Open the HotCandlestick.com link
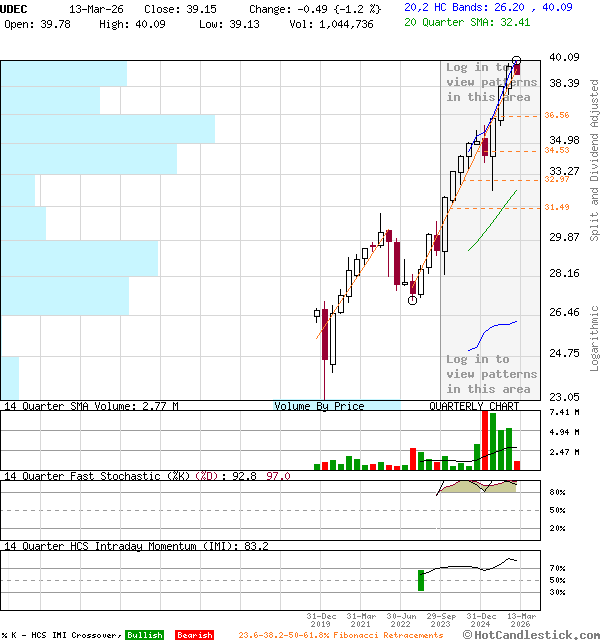The height and width of the screenshot is (640, 600). click(533, 634)
